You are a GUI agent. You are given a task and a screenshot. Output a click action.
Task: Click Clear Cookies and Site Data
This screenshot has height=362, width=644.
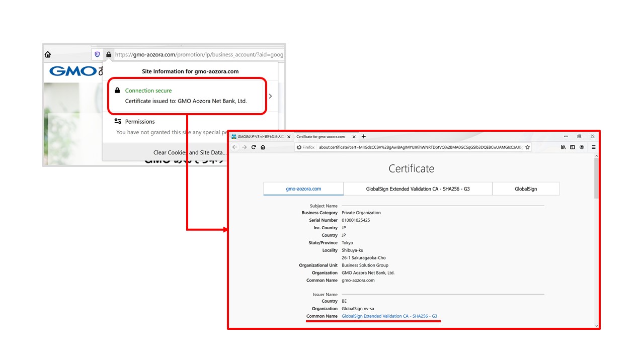point(190,152)
